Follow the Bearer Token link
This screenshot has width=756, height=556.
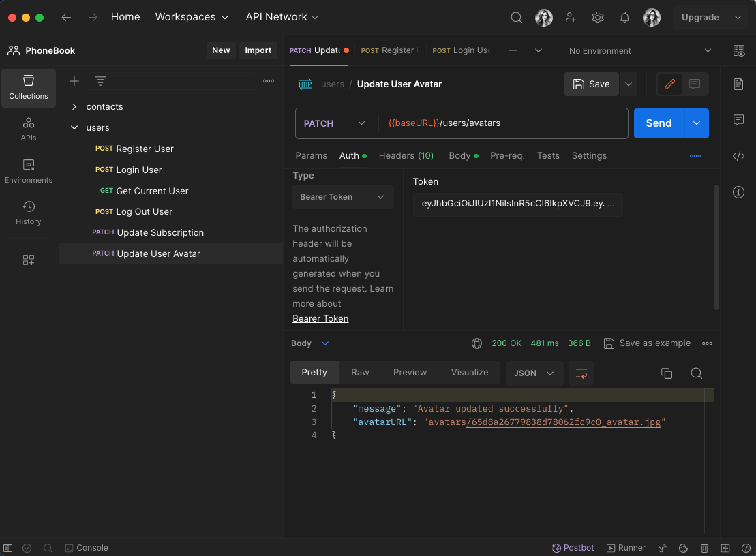coord(320,318)
